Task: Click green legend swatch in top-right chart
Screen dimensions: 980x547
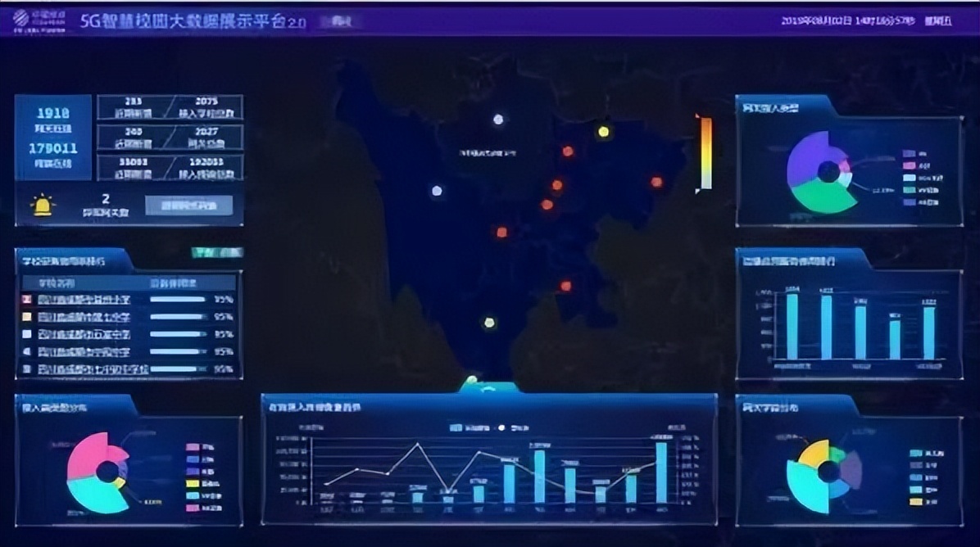Action: [x=910, y=190]
